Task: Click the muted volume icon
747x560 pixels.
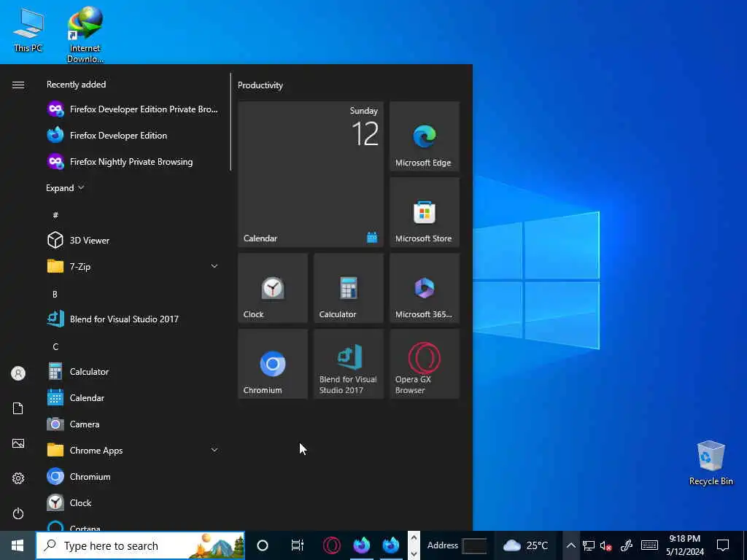Action: coord(606,545)
